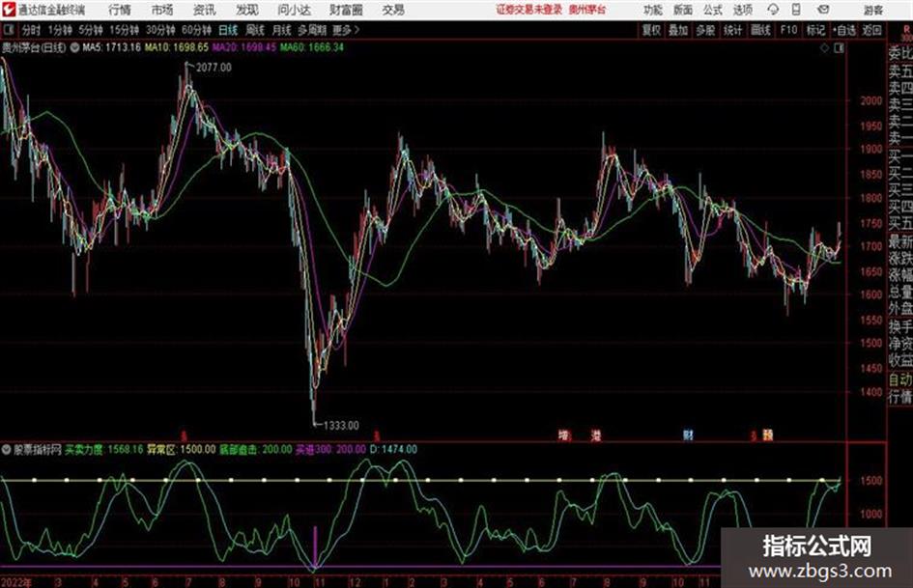Select the 周线 weekly chart tab
This screenshot has height=588, width=913.
click(255, 30)
